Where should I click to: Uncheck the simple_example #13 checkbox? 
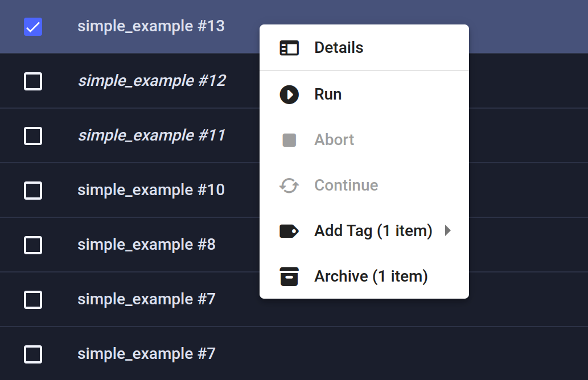click(33, 27)
